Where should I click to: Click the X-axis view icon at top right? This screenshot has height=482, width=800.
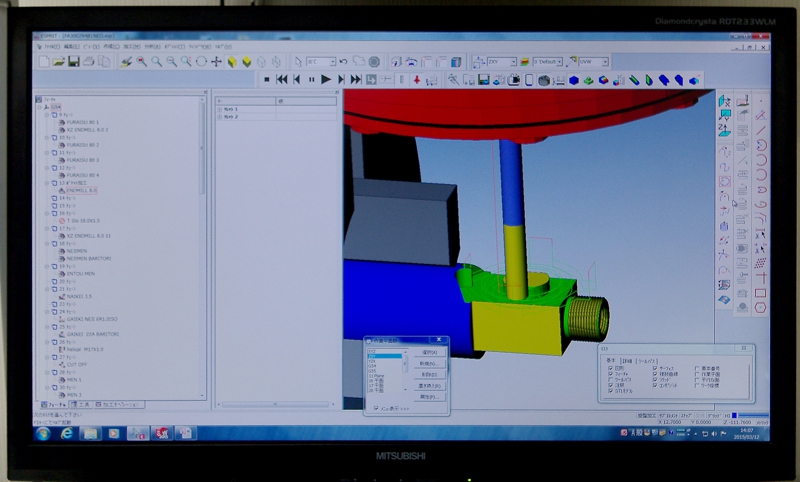[x=724, y=101]
